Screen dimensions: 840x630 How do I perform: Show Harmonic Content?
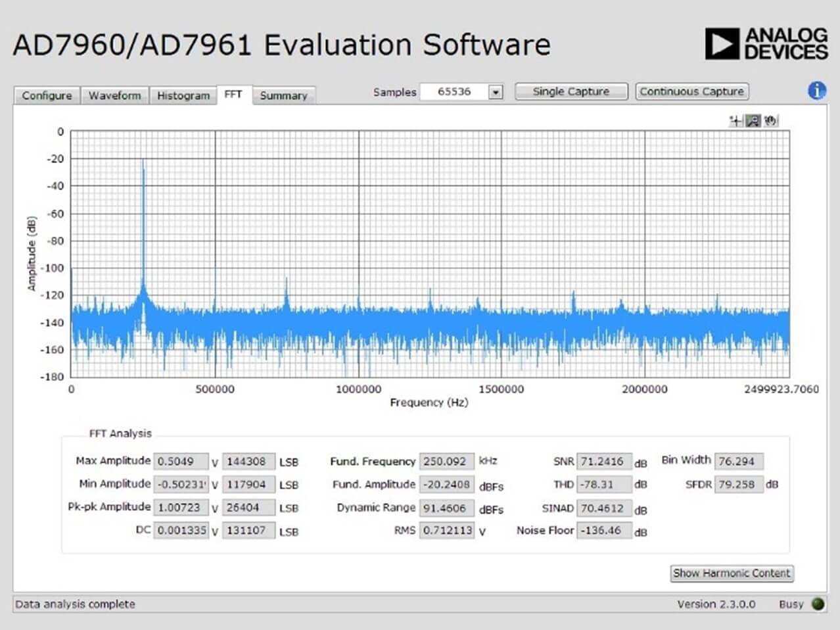pos(732,573)
